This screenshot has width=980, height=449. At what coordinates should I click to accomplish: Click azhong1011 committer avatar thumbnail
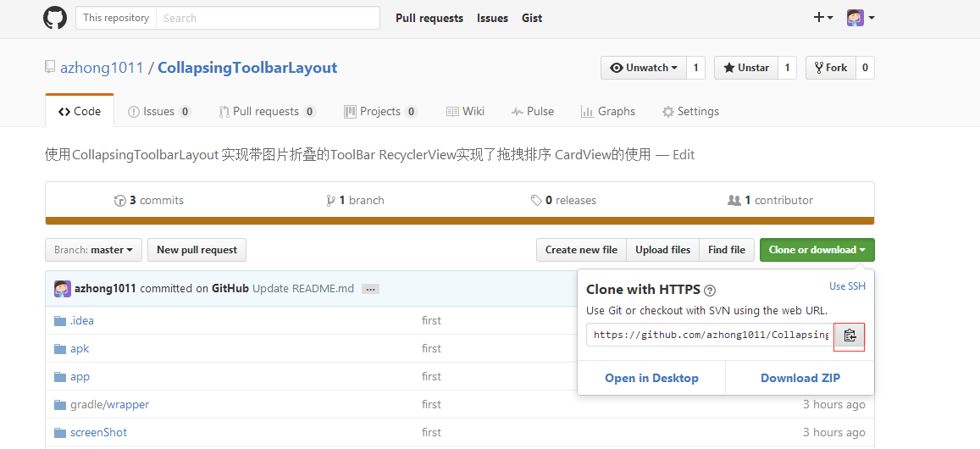coord(63,288)
